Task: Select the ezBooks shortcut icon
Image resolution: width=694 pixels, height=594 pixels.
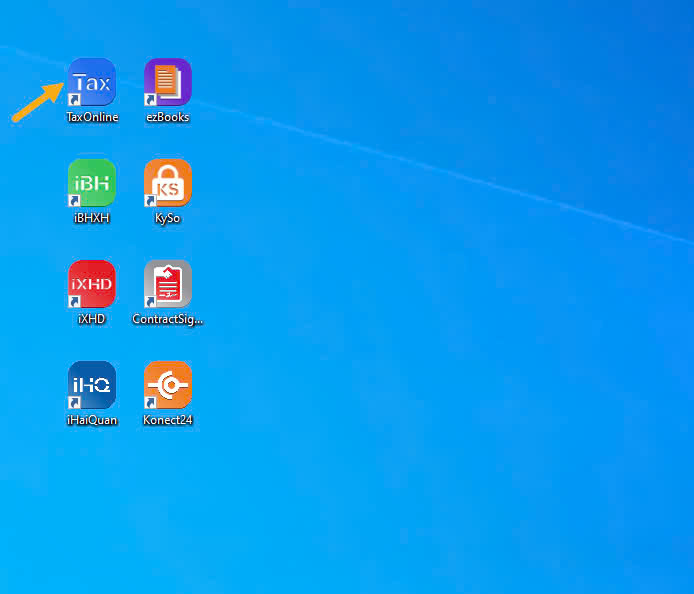Action: pos(168,82)
